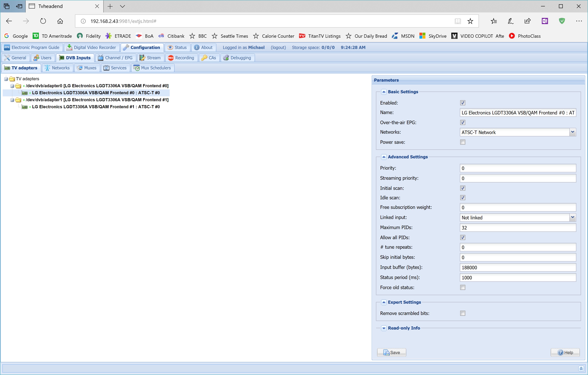
Task: Toggle the Force old status checkbox
Action: (x=463, y=288)
